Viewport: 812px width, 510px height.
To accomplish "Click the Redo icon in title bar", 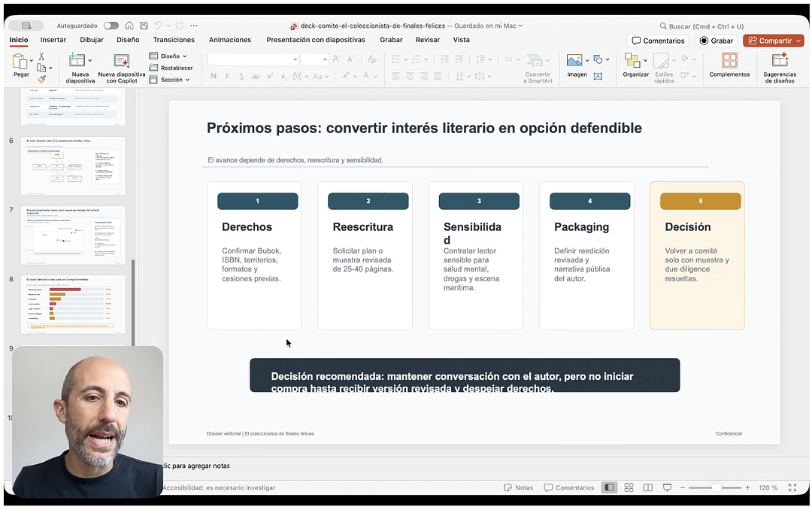I will tap(179, 26).
